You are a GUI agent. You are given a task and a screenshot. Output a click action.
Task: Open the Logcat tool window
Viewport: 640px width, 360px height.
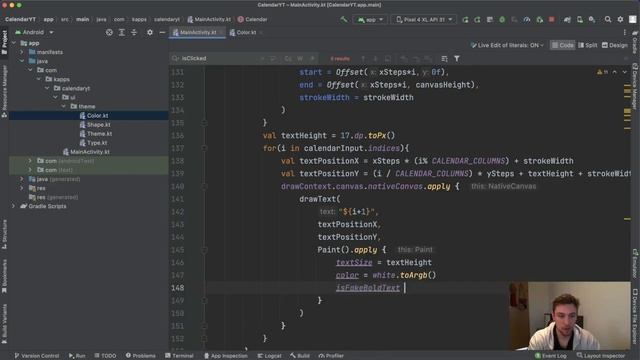[269, 356]
